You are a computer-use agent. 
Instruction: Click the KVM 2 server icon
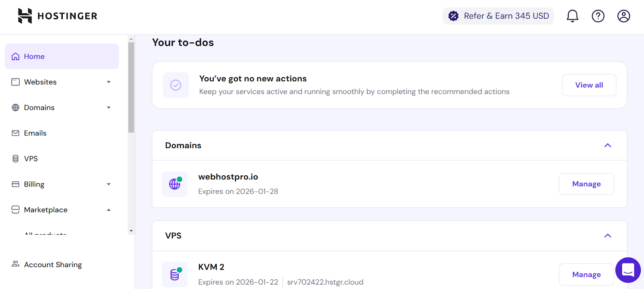[175, 275]
